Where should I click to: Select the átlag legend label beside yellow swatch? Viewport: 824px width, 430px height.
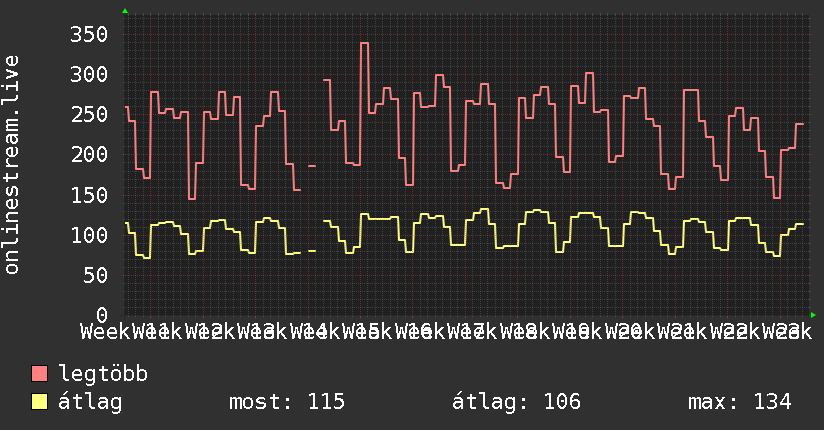tap(90, 402)
